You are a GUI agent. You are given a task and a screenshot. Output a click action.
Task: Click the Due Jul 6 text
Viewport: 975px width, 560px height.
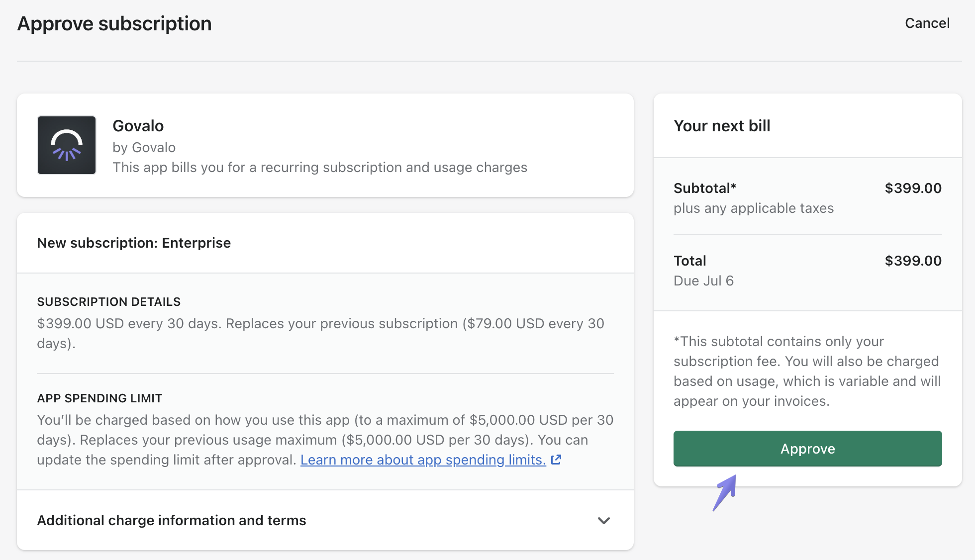[703, 280]
